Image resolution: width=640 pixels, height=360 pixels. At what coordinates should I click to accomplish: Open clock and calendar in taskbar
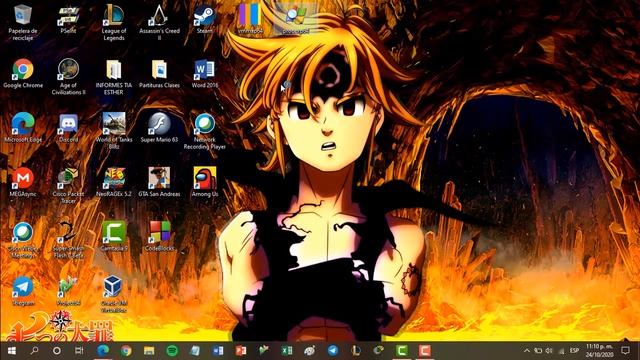click(x=600, y=351)
